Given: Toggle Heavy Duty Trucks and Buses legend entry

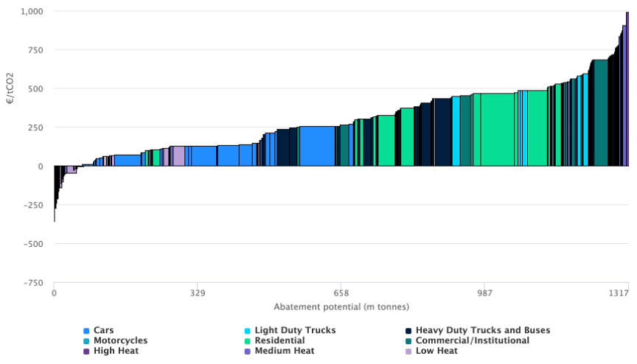Looking at the screenshot, I should pos(478,330).
